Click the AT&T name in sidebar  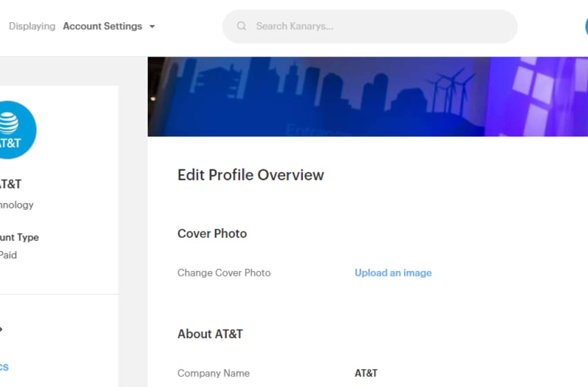click(x=10, y=184)
